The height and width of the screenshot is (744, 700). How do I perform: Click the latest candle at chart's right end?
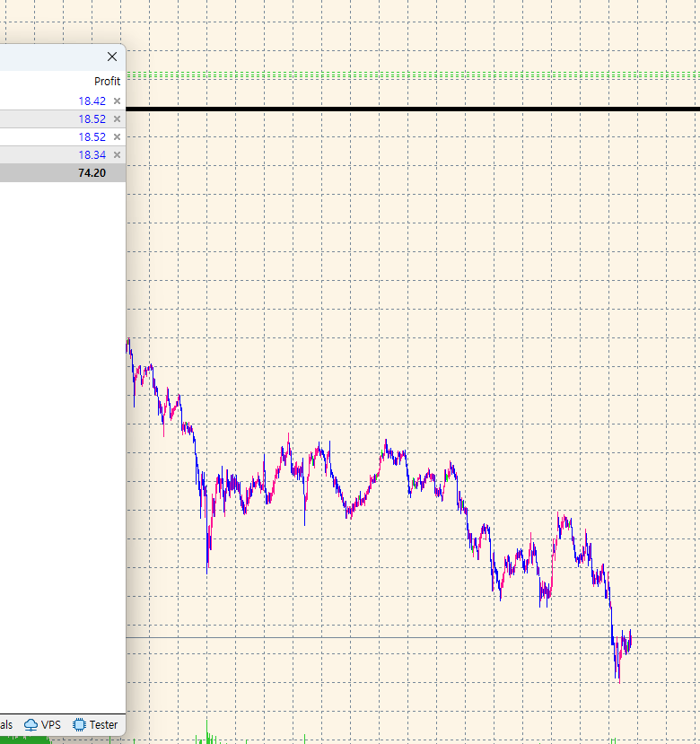630,639
